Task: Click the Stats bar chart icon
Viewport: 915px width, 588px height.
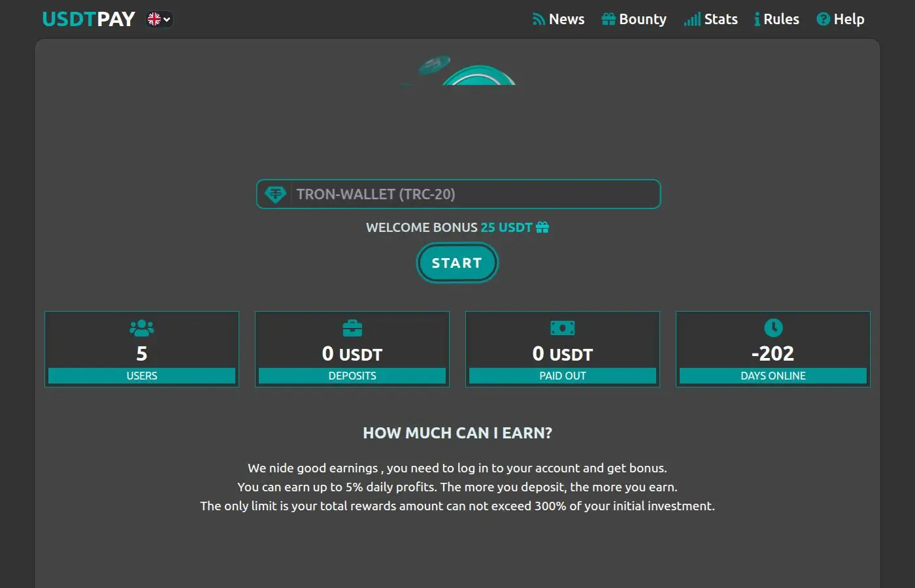Action: tap(692, 20)
